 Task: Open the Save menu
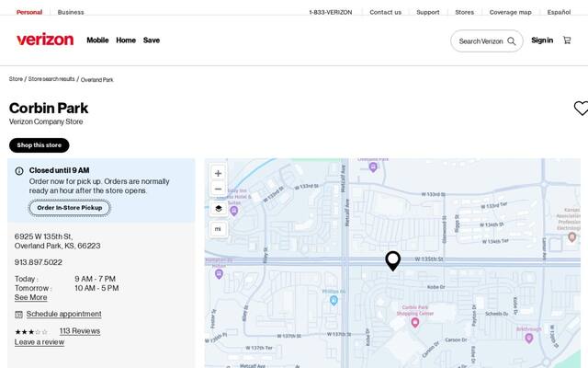pos(152,40)
